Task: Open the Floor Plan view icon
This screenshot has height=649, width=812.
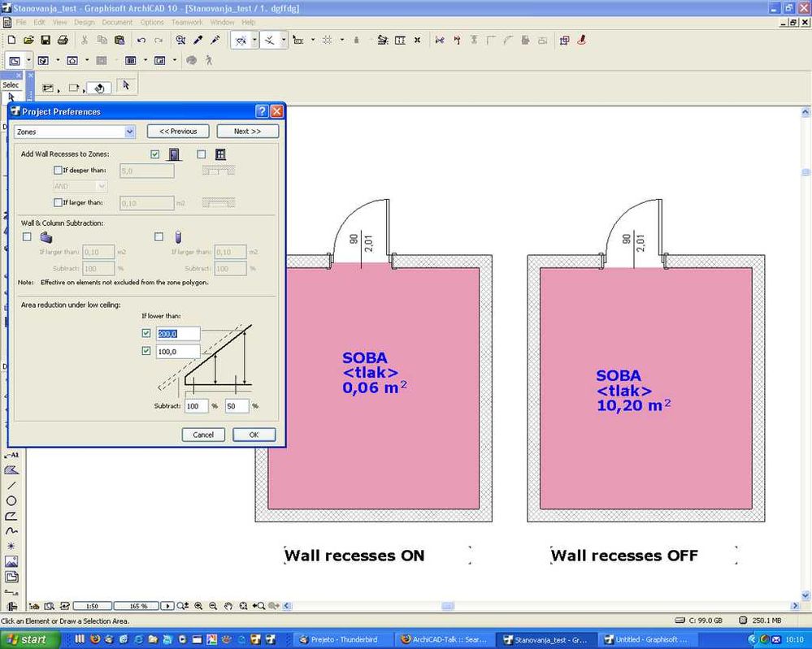Action: [15, 61]
